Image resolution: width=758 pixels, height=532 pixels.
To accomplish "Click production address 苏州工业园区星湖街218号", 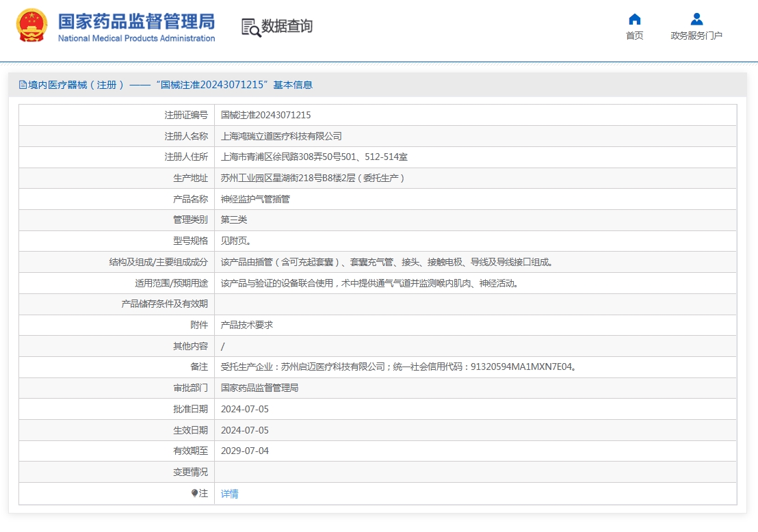I will 312,178.
